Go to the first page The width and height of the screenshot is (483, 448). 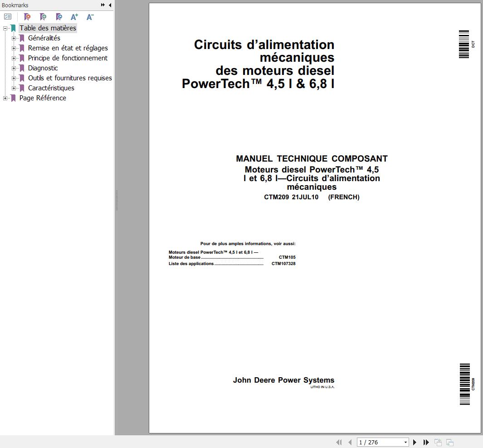click(339, 442)
